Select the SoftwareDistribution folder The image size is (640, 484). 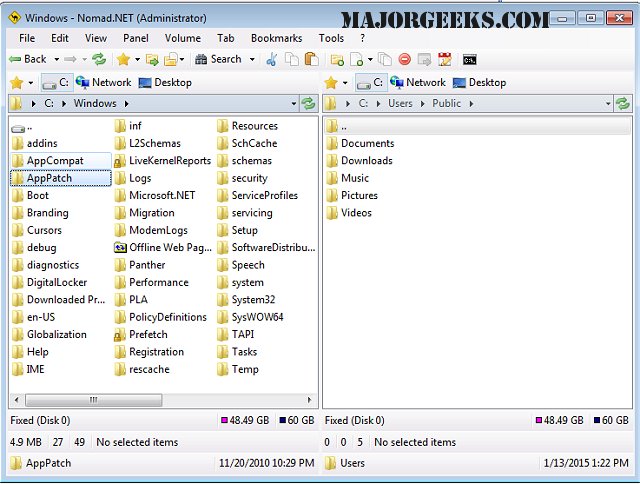point(267,248)
